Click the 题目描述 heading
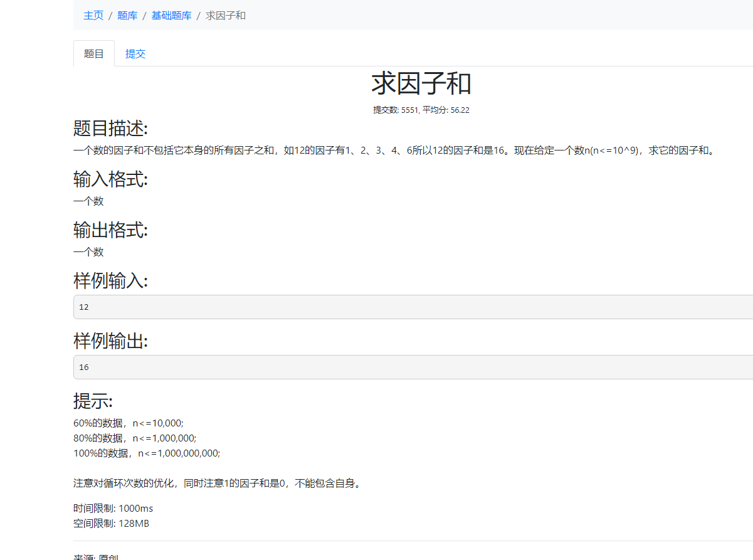 pyautogui.click(x=111, y=129)
